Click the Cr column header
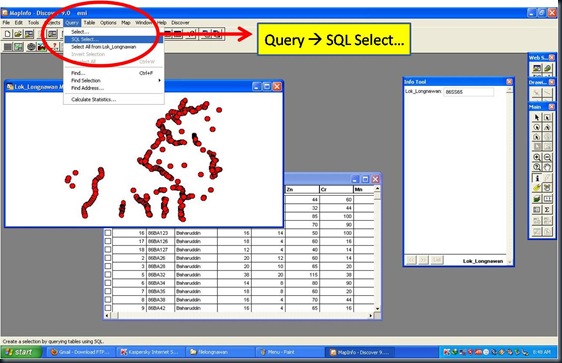Viewport: 562px width, 363px height. pos(336,189)
